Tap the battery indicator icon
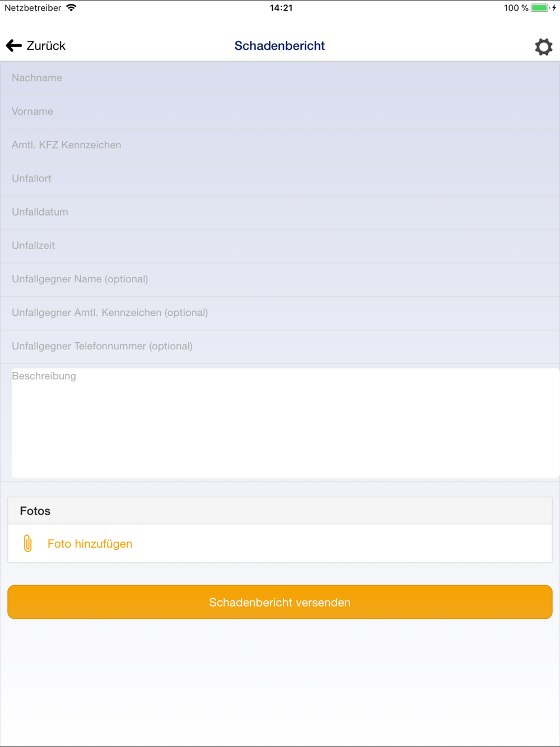Image resolution: width=560 pixels, height=747 pixels. 539,8
